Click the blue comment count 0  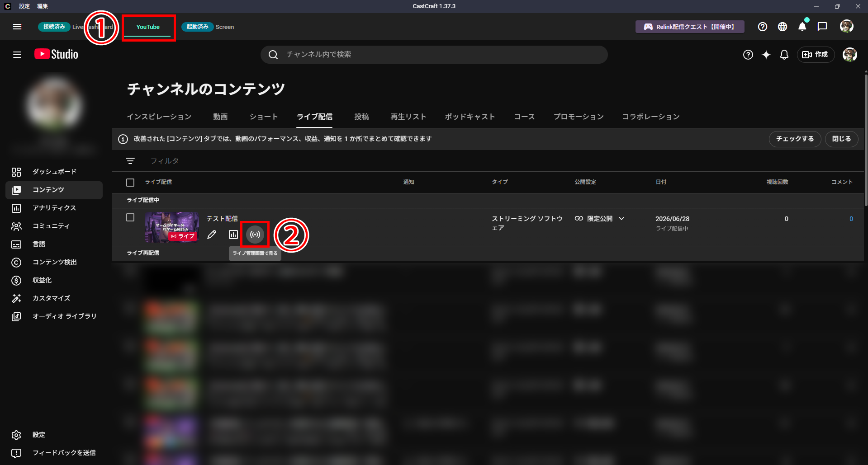[x=851, y=219]
